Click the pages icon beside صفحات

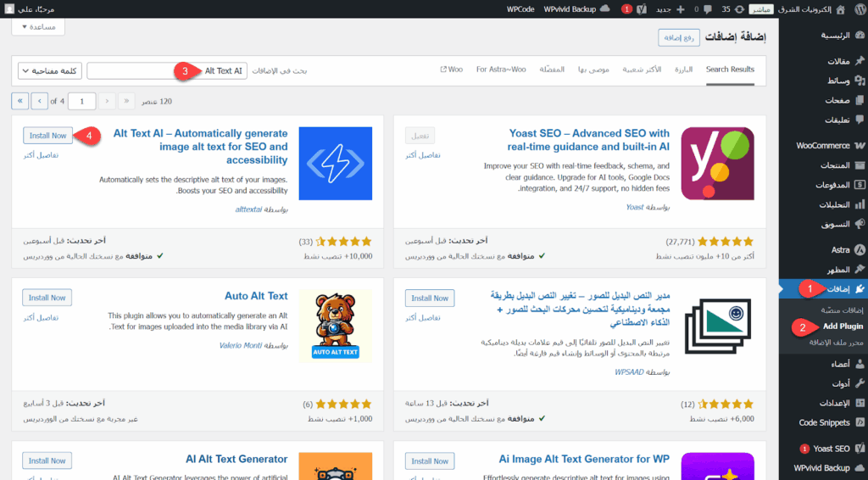860,100
